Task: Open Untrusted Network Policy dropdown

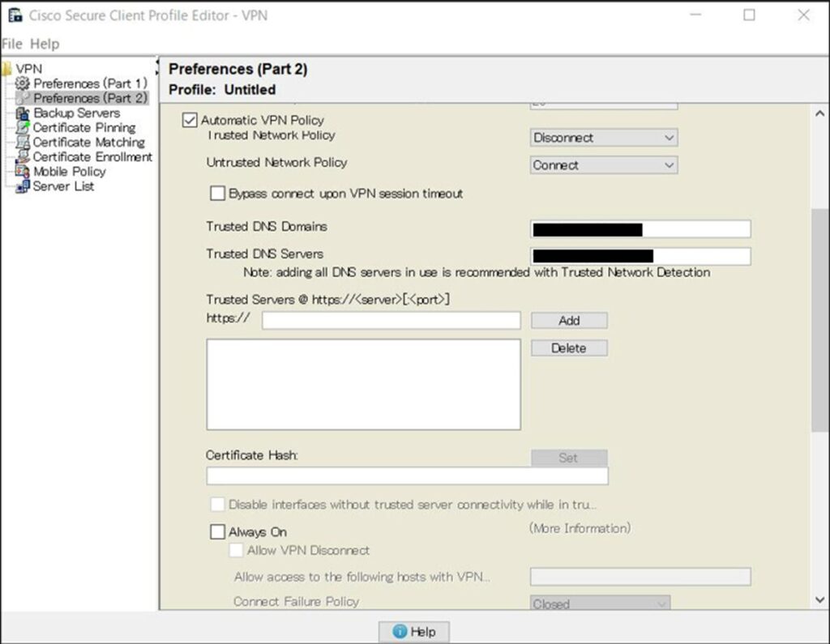Action: (603, 165)
